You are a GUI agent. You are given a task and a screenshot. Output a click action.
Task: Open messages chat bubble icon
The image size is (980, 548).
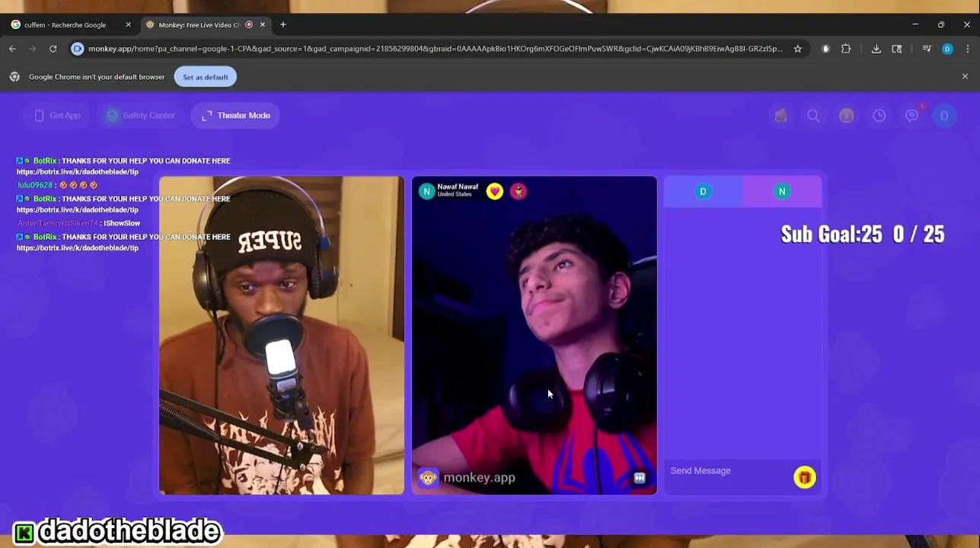coord(911,116)
